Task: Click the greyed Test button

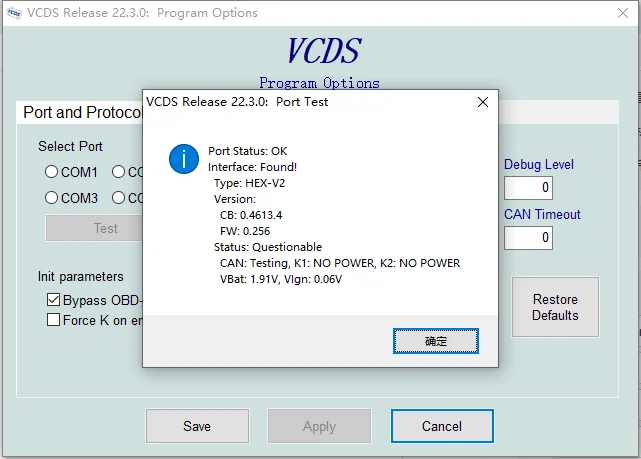Action: coord(94,228)
